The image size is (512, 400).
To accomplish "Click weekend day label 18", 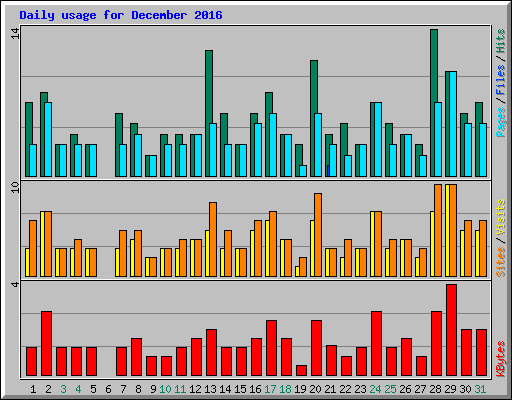I will pos(285,389).
